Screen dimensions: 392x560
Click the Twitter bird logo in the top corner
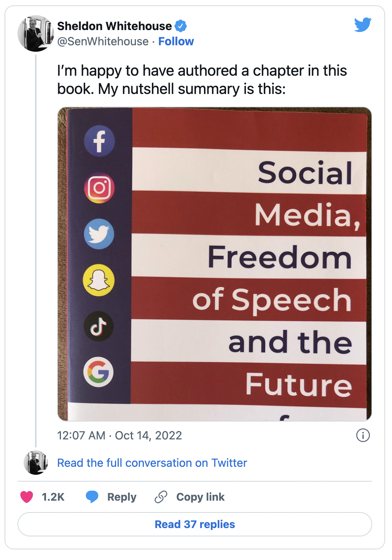(x=363, y=25)
